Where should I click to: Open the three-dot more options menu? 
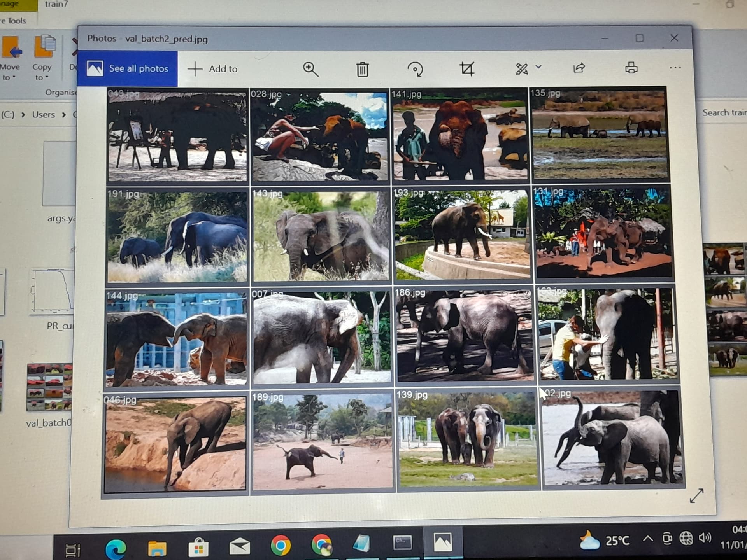[675, 68]
